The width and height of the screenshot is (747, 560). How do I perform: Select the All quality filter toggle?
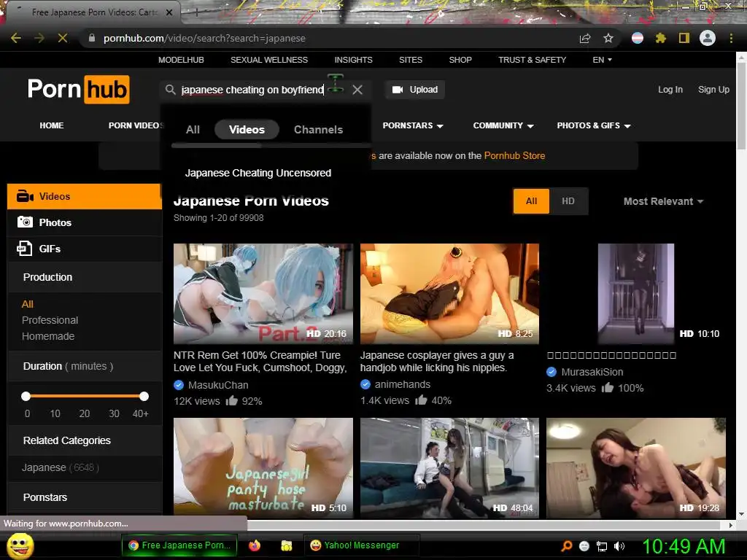click(531, 201)
